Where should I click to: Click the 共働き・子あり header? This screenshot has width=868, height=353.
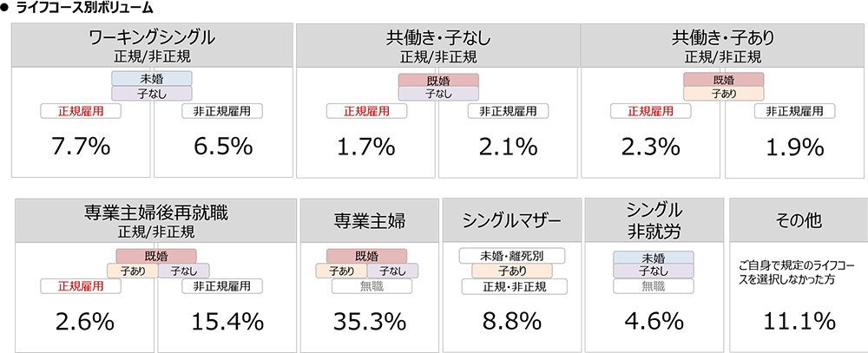pyautogui.click(x=722, y=45)
